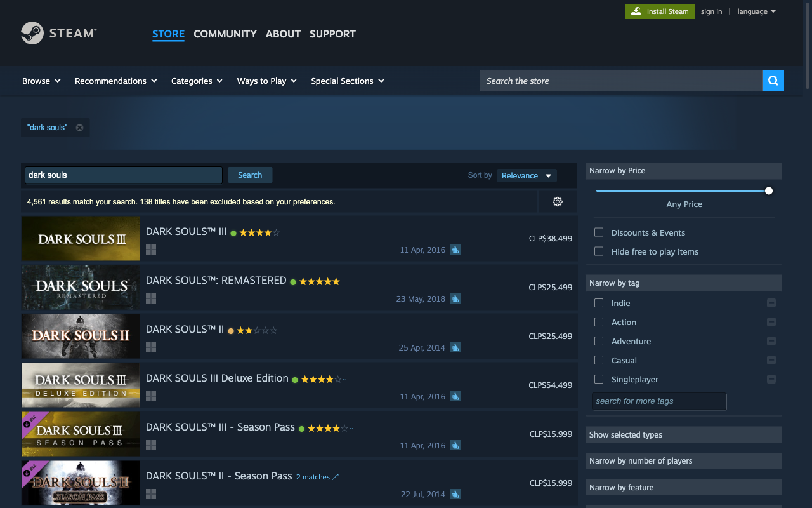This screenshot has width=812, height=508.
Task: Go to the COMMUNITY tab
Action: pos(225,34)
